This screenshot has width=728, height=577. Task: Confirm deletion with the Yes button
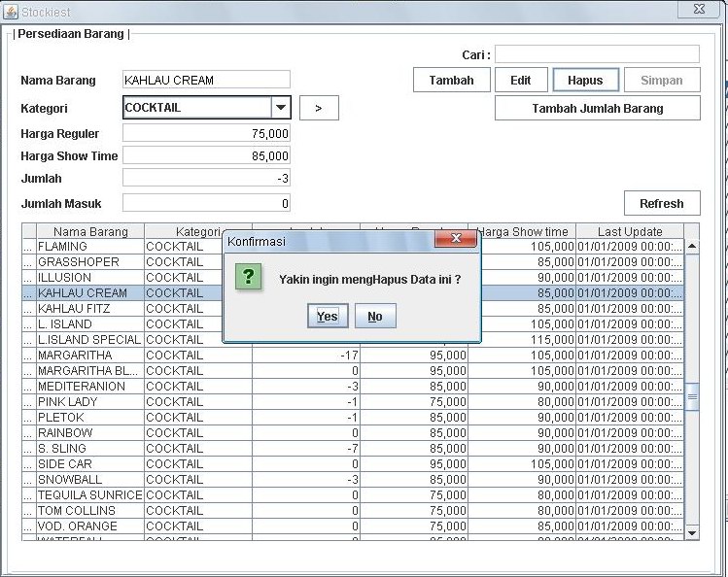point(328,316)
